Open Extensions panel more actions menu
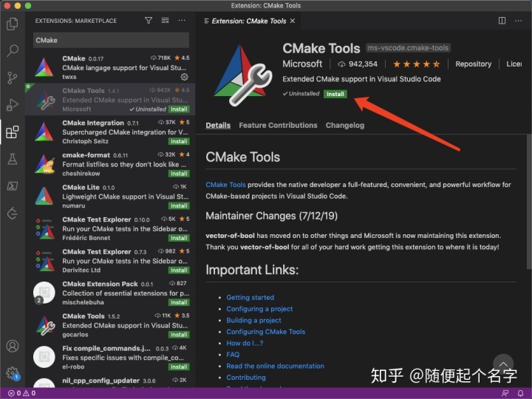The width and height of the screenshot is (532, 399). tap(182, 21)
